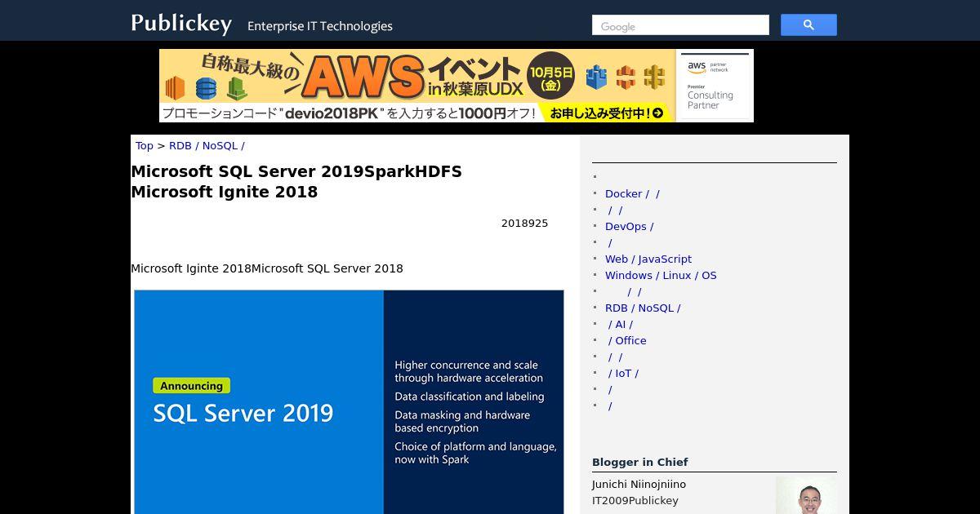Open Windows / Linux / OS category
The image size is (980, 514).
(661, 276)
